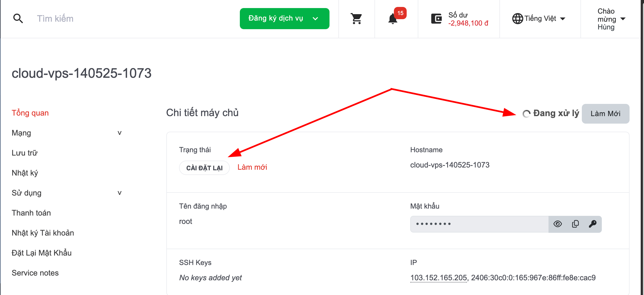
Task: Open the Chào mừng Hùng account menu
Action: (x=612, y=19)
